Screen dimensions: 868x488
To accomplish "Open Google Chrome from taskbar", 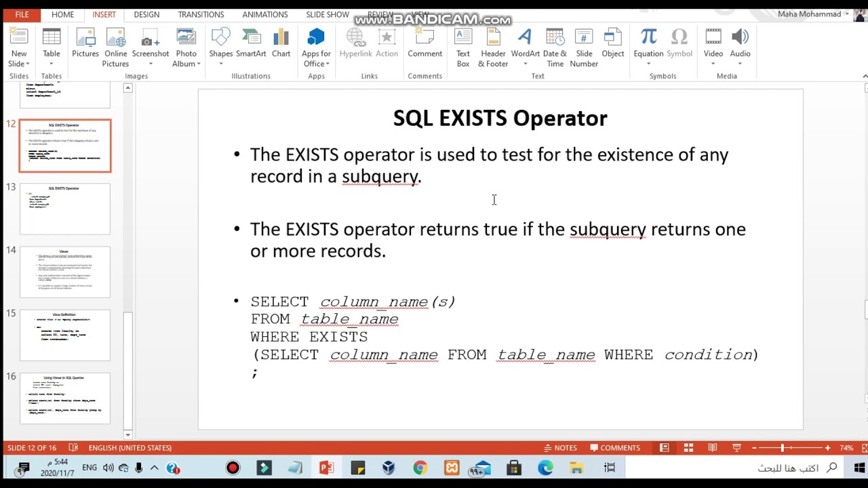I will click(x=420, y=468).
